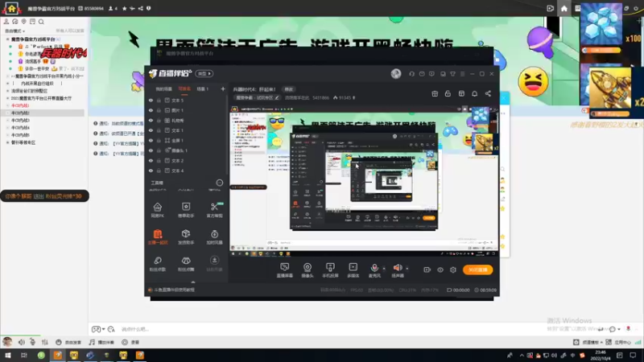The image size is (644, 362).
Task: Click the unlock padlock icon in stream header
Action: (x=448, y=94)
